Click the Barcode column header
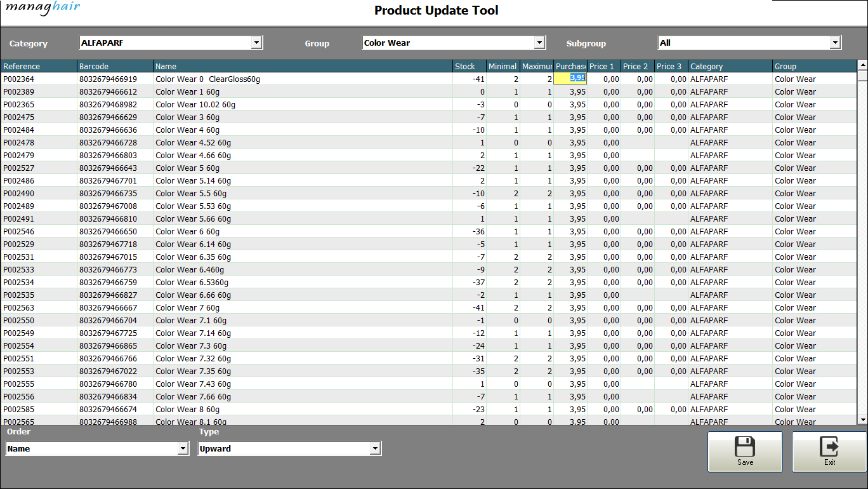The width and height of the screenshot is (868, 489). (x=114, y=66)
